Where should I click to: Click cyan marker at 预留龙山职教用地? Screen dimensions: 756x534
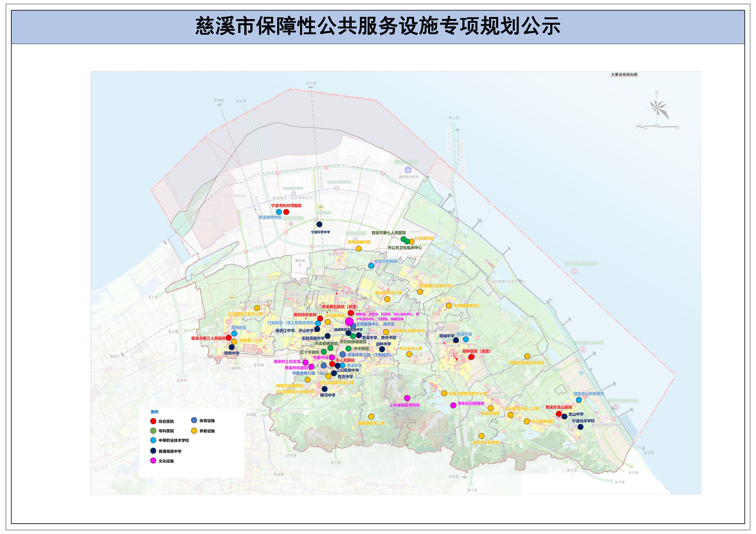(x=579, y=400)
